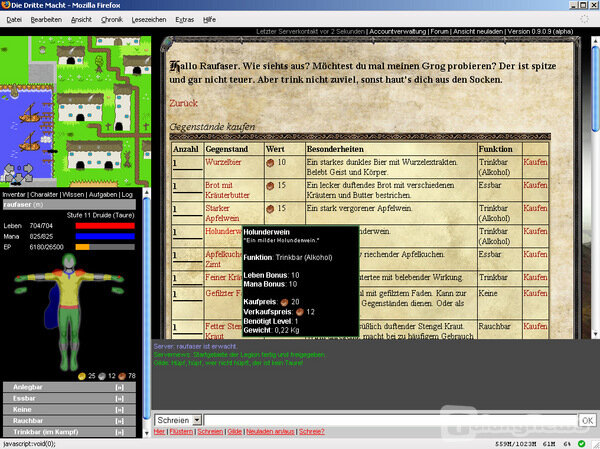The width and height of the screenshot is (600, 449).
Task: Click the Zurück link
Action: (x=184, y=103)
